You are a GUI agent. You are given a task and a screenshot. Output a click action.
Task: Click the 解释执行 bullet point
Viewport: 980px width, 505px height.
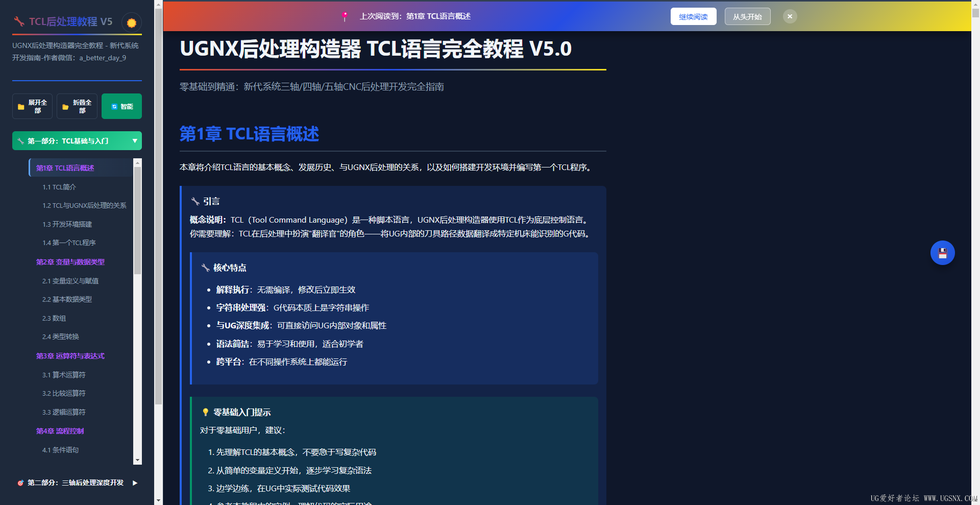286,290
